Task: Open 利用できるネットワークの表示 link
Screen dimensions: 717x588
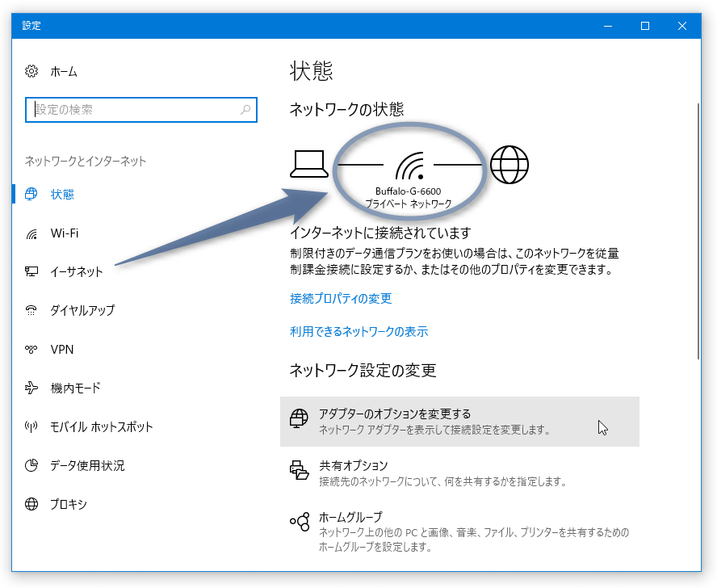Action: tap(359, 331)
